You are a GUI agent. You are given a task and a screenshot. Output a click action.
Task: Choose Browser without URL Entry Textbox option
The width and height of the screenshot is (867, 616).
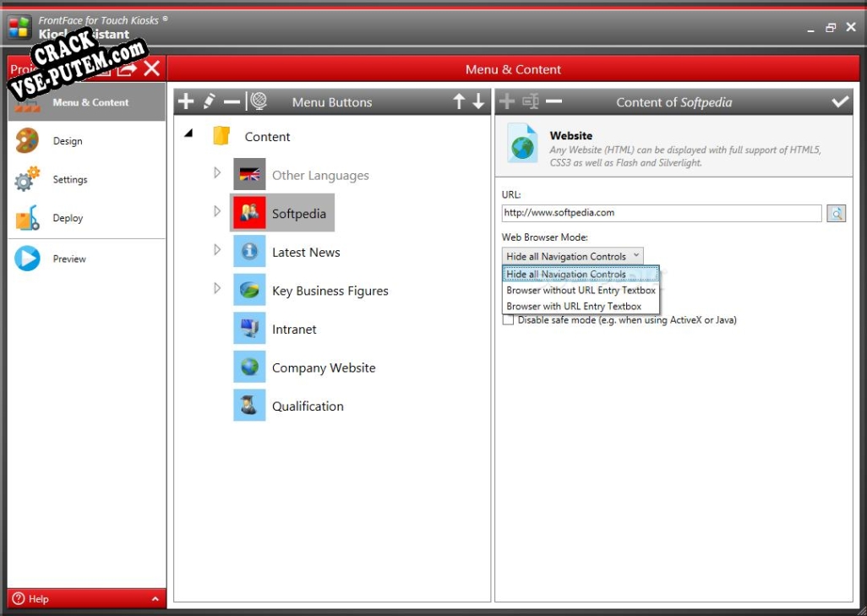point(581,291)
